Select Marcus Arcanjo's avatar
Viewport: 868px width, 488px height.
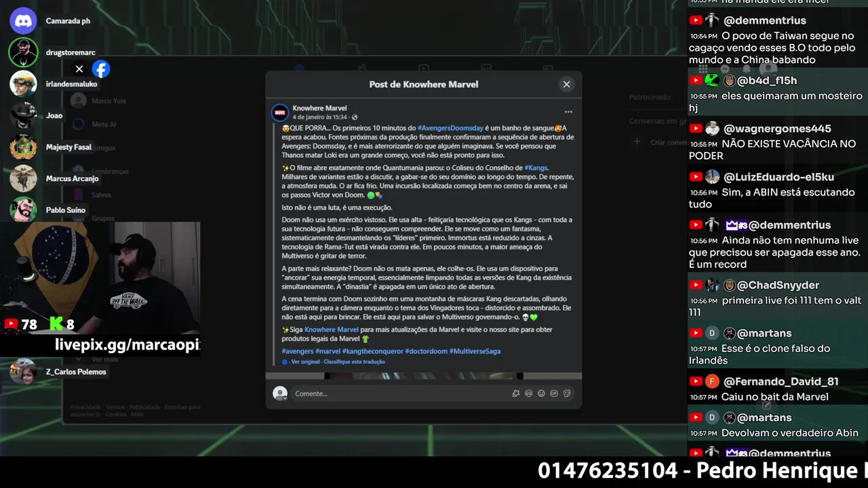[23, 178]
